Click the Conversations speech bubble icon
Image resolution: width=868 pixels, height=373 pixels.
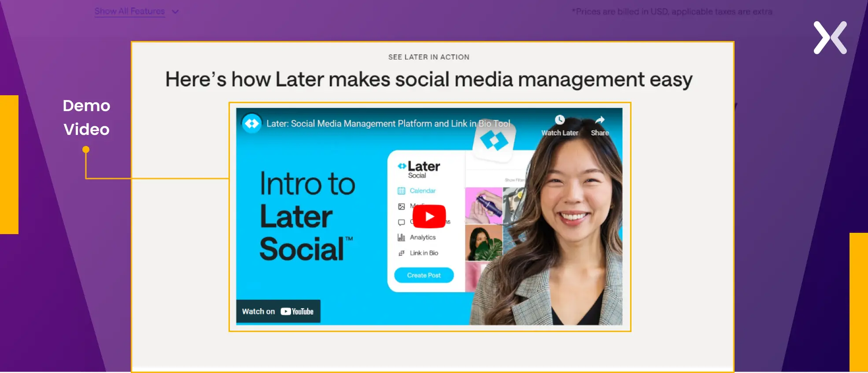point(401,222)
